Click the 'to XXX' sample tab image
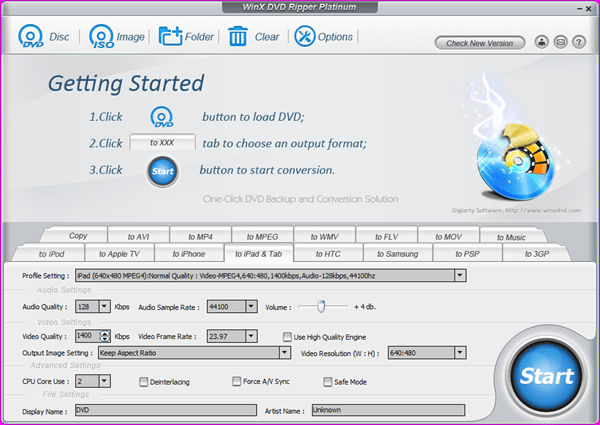The height and width of the screenshot is (425, 600). pyautogui.click(x=162, y=142)
